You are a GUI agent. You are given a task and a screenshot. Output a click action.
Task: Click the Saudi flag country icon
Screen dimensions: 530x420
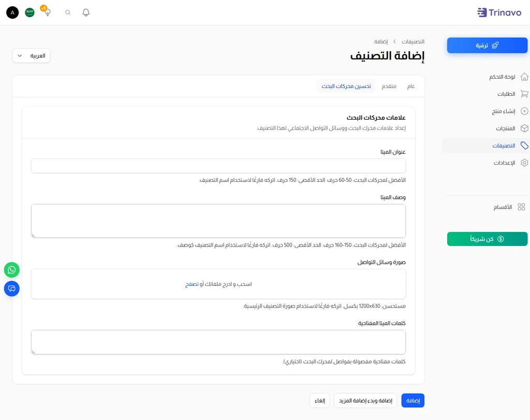pyautogui.click(x=30, y=12)
